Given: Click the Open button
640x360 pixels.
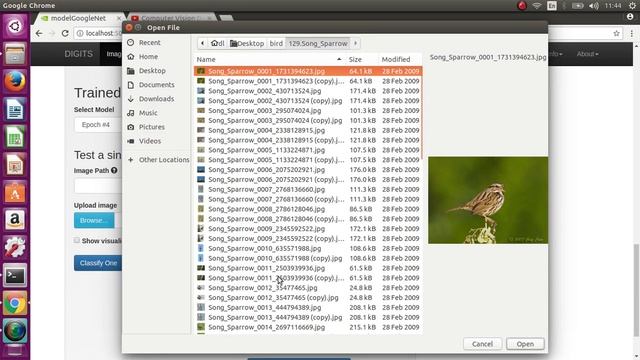Looking at the screenshot, I should click(x=525, y=344).
